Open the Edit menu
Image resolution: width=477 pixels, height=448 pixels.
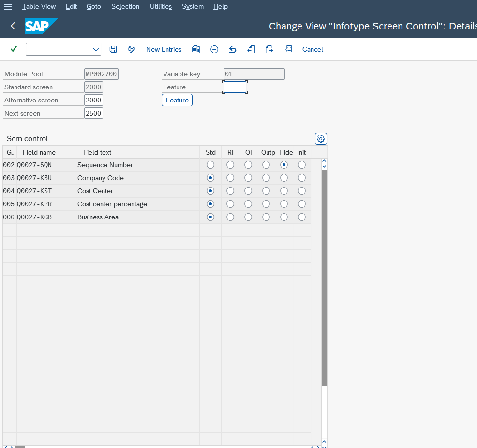[x=71, y=6]
